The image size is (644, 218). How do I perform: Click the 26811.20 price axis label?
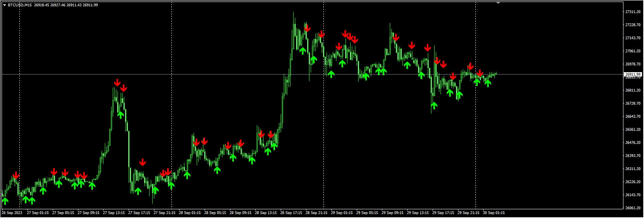[633, 90]
